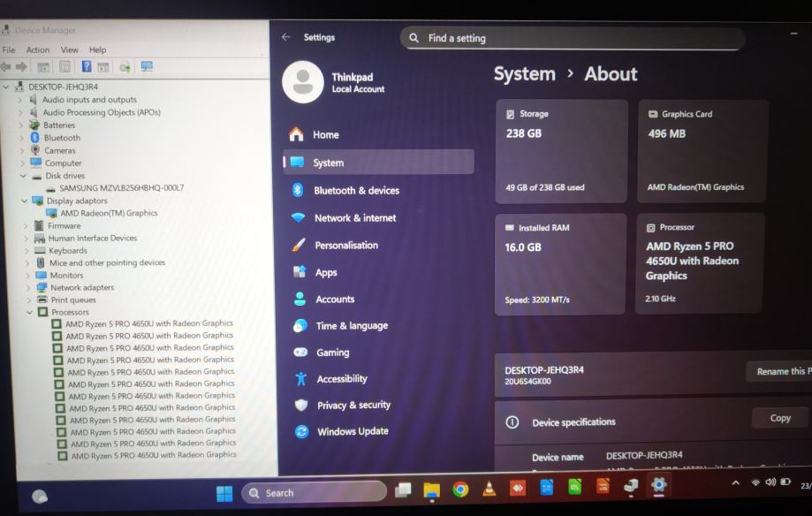Click the Back arrow in Device Manager toolbar
812x516 pixels.
(x=5, y=66)
